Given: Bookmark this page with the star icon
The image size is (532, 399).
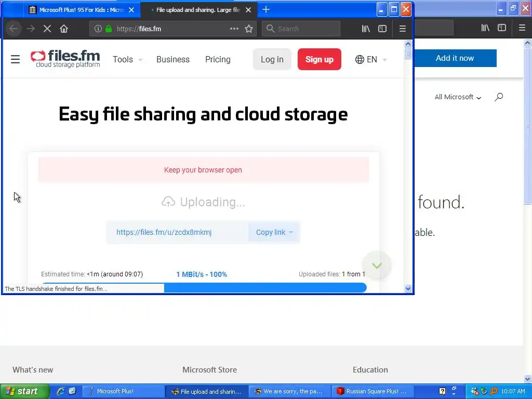Looking at the screenshot, I should tap(249, 29).
